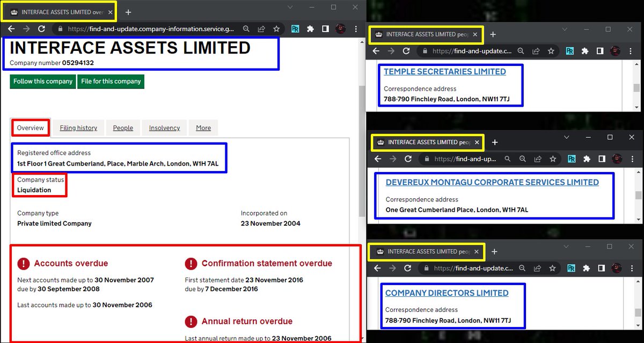Click extensions puzzle icon in Temple Secretaries window
Screen dimensions: 644x343
[x=585, y=51]
